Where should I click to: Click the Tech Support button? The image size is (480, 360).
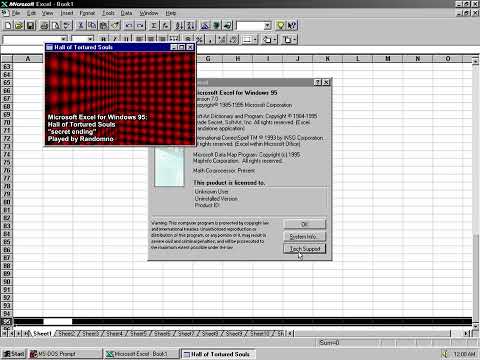(304, 249)
